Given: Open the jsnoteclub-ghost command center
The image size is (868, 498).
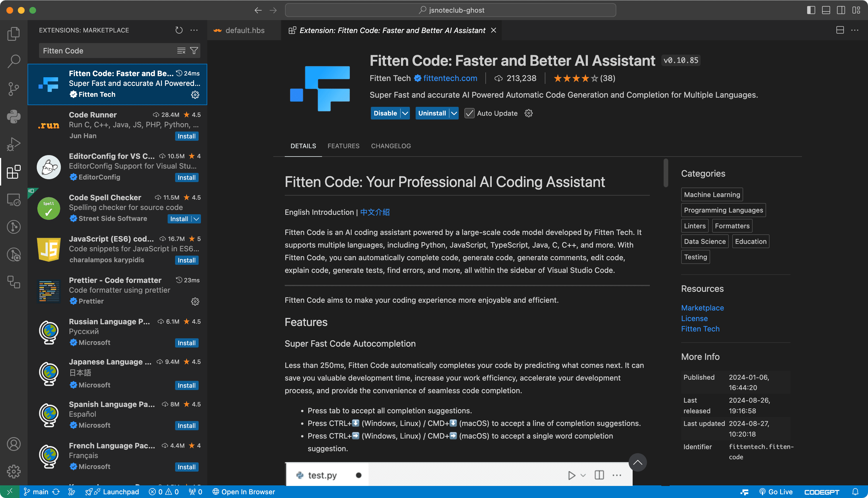Looking at the screenshot, I should pyautogui.click(x=450, y=10).
